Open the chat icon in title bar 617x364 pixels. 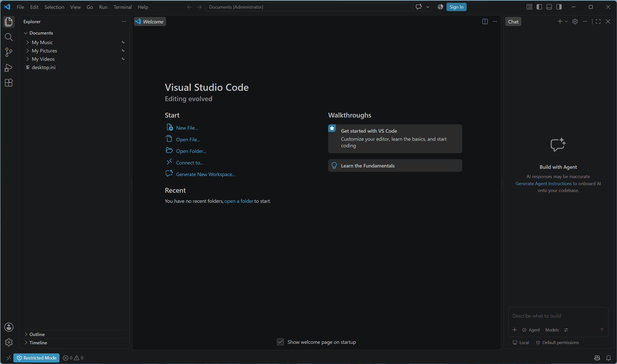pyautogui.click(x=419, y=7)
